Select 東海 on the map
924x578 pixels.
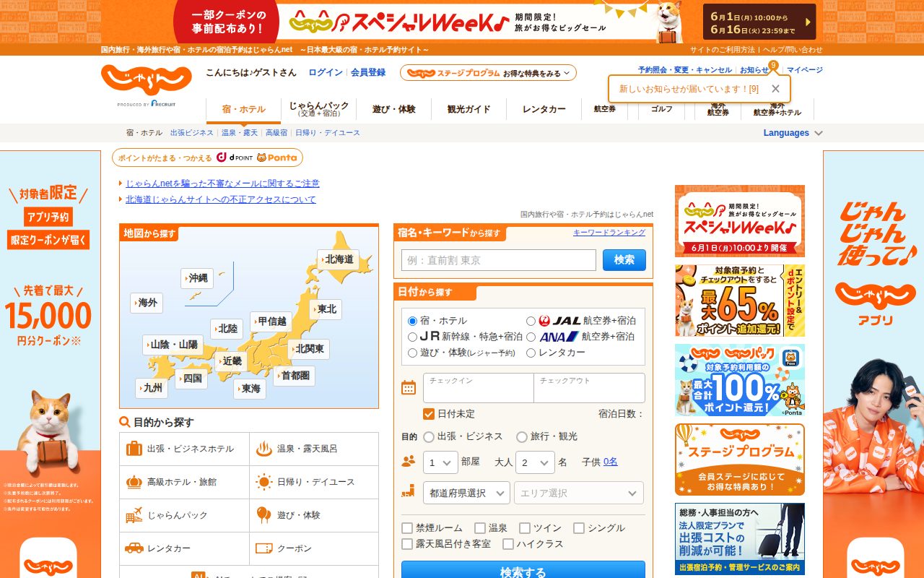(250, 389)
